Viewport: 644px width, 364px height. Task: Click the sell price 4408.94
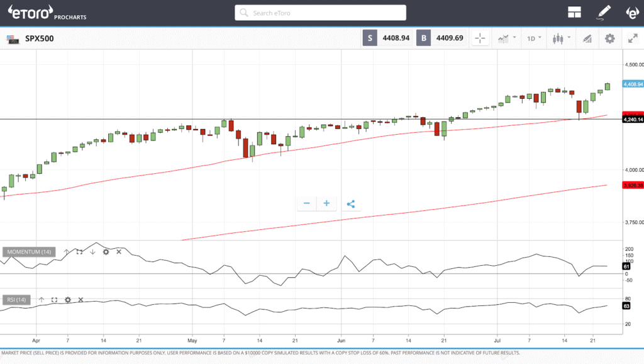(x=396, y=38)
